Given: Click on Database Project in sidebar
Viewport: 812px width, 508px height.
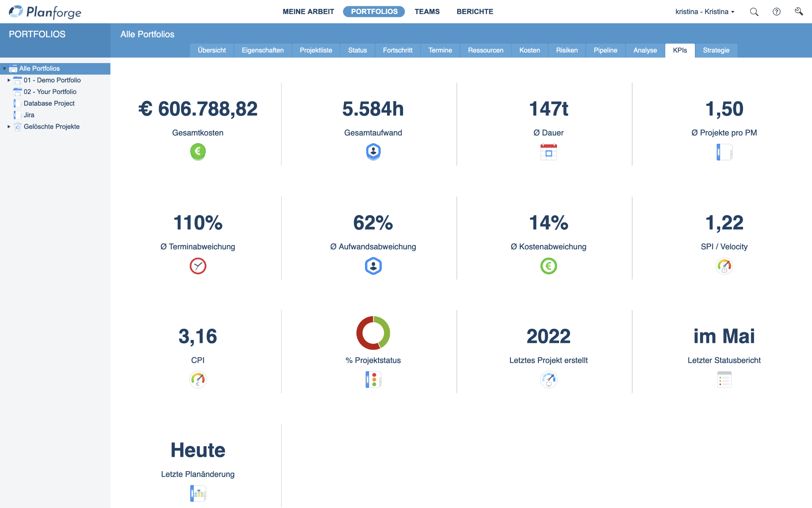Looking at the screenshot, I should point(48,103).
